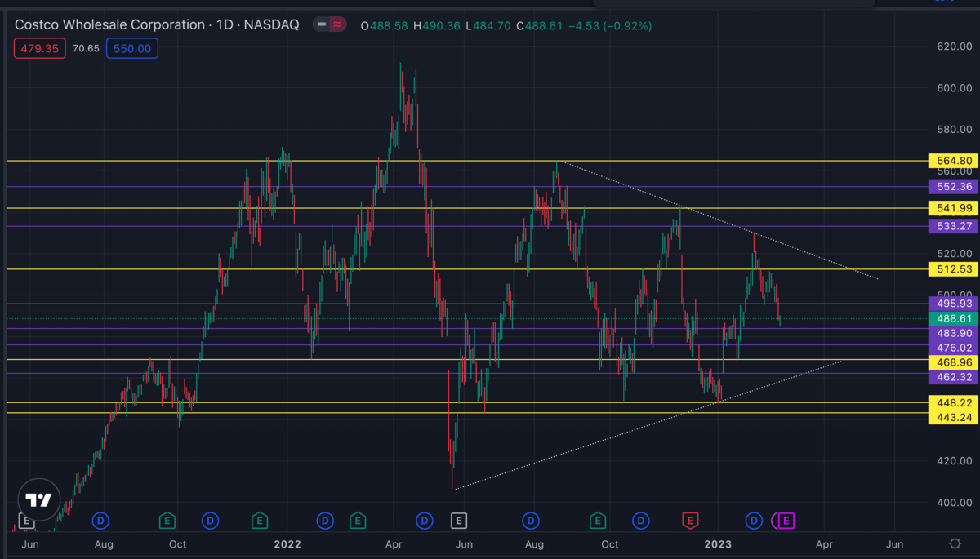Viewport: 980px width, 559px height.
Task: Click the 400.00 price scale value
Action: tap(954, 503)
